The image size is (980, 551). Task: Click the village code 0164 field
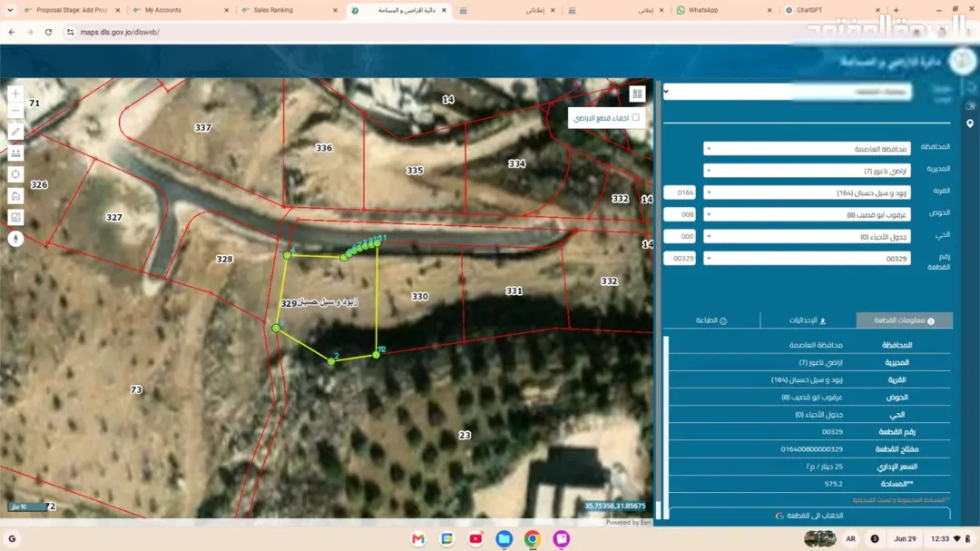pos(680,192)
